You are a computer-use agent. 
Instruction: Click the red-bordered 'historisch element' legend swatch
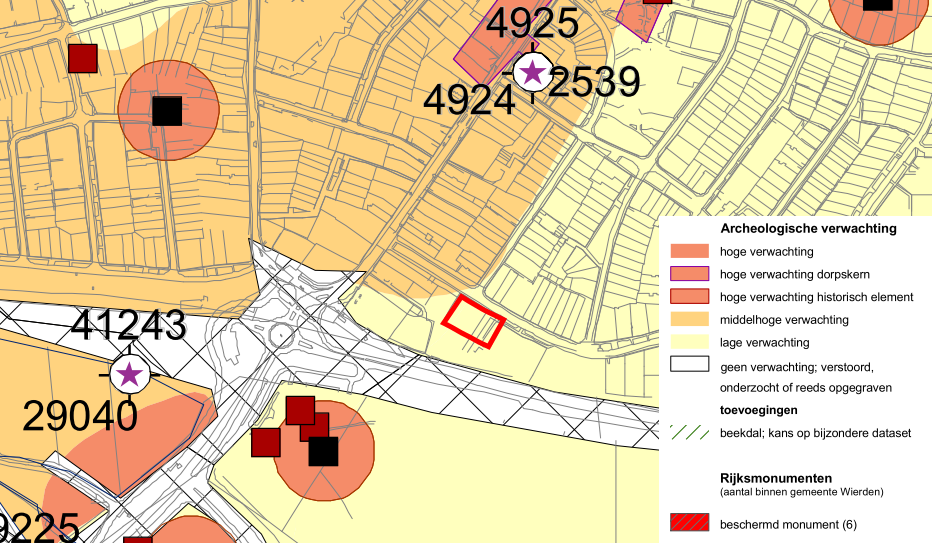click(x=689, y=296)
